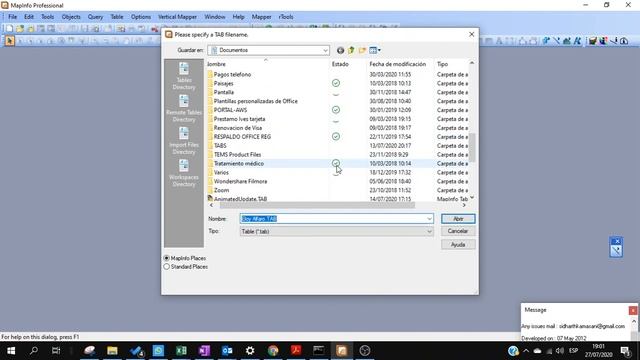Open the Objects menu
This screenshot has width=640, height=360.
[x=71, y=17]
